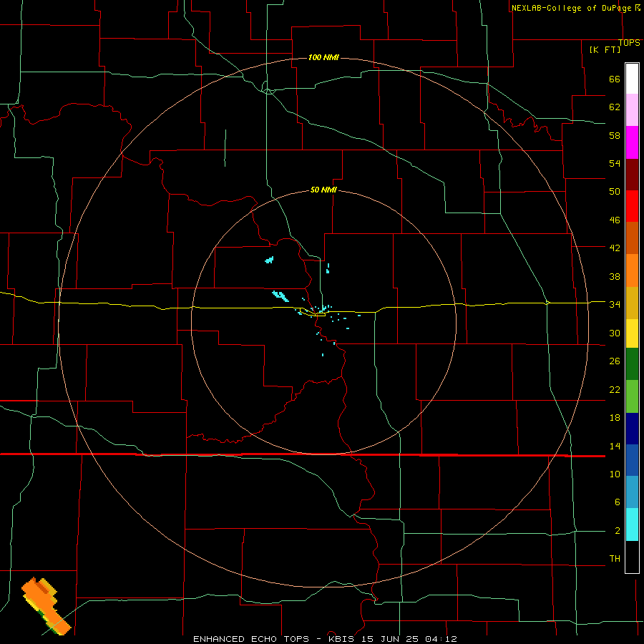Click the dark red 54 kft swatch
644x644 pixels.
632,174
